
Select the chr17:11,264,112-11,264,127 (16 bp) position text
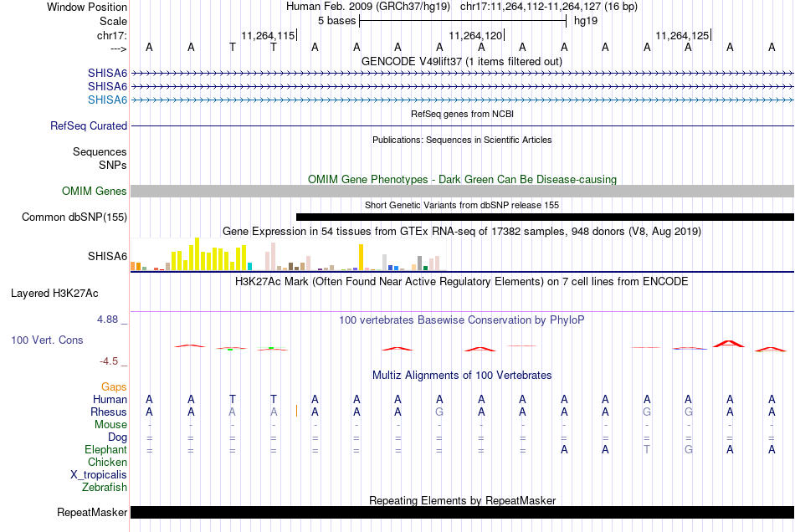(x=549, y=7)
